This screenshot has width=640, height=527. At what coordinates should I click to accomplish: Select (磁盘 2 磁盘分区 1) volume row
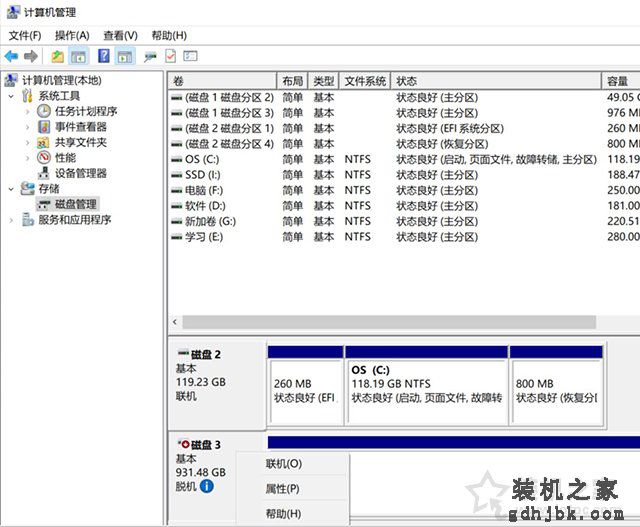click(x=404, y=128)
